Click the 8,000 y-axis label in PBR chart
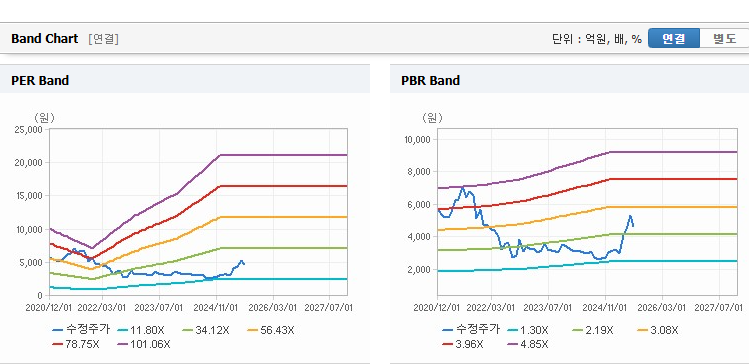 coord(420,171)
